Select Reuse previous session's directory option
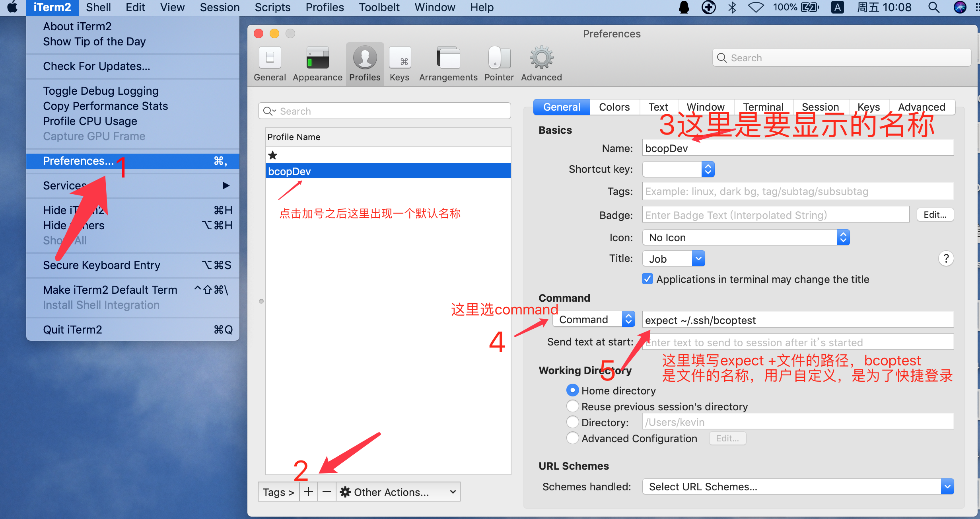 tap(572, 406)
